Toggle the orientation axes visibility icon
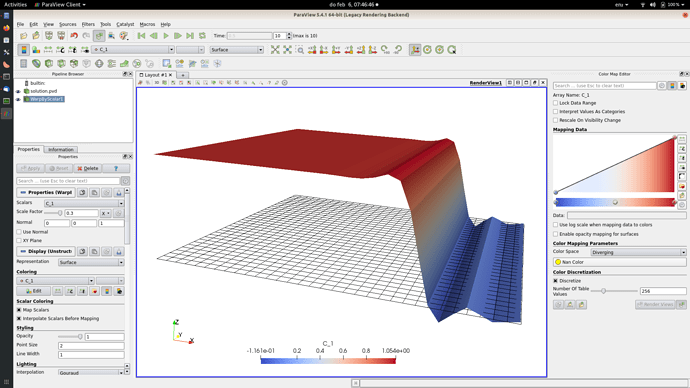Viewport: 690px width, 388px height. [x=415, y=50]
